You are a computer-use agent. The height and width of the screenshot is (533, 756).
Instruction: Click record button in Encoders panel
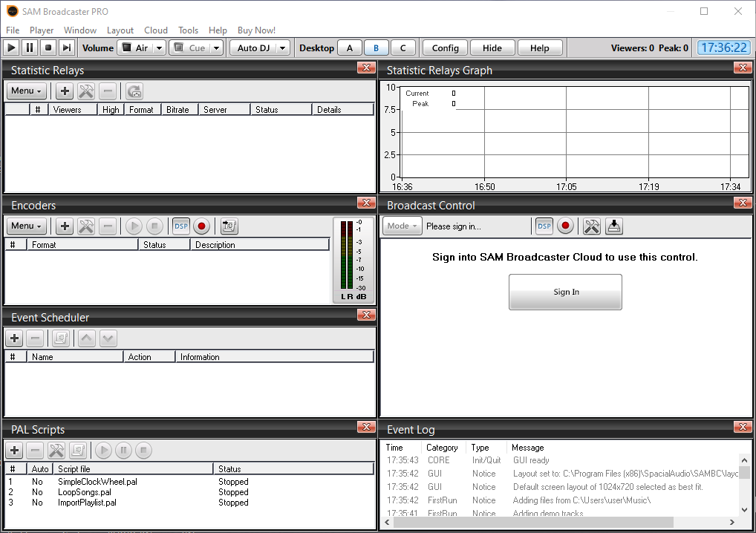(201, 226)
